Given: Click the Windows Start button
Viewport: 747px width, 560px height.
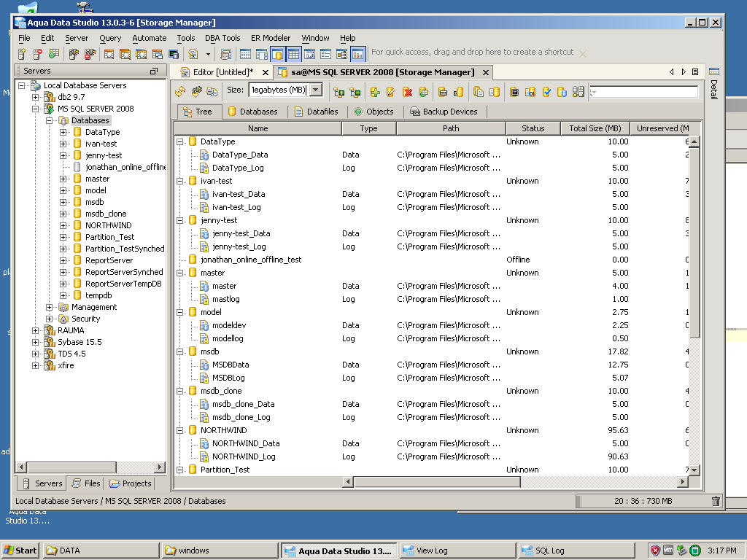Looking at the screenshot, I should click(x=20, y=551).
